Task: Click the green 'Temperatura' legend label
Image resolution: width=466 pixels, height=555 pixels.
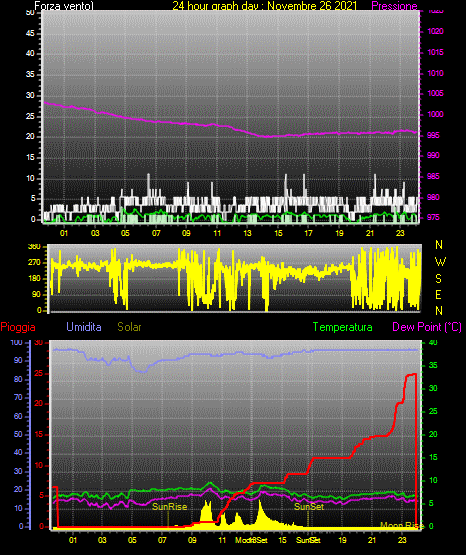Action: click(x=343, y=327)
